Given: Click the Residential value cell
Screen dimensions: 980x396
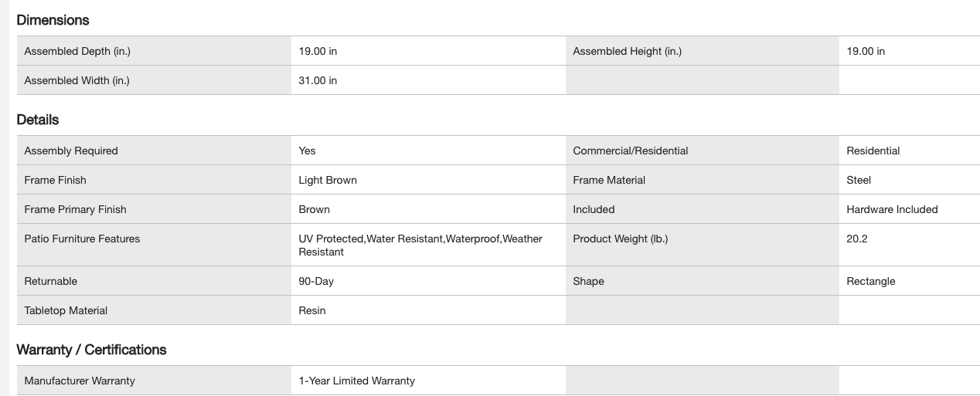Looking at the screenshot, I should point(873,151).
